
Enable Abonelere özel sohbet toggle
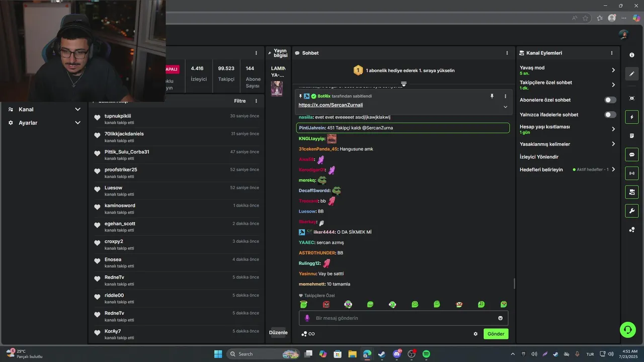610,100
